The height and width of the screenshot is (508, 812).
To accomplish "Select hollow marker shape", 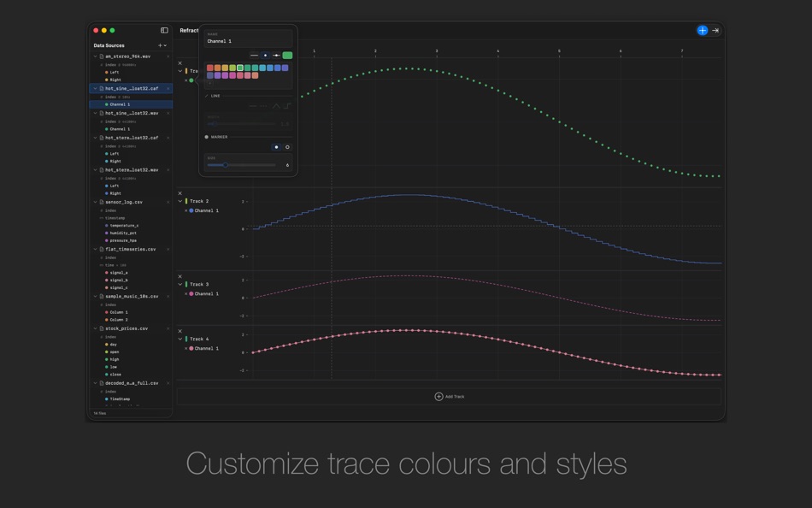I will click(287, 147).
